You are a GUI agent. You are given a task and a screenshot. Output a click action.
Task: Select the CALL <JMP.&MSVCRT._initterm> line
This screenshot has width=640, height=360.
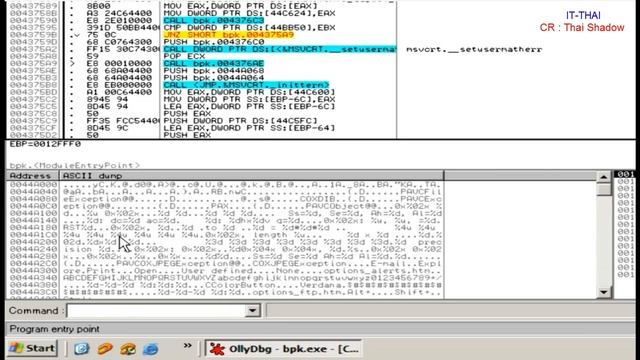pyautogui.click(x=246, y=85)
